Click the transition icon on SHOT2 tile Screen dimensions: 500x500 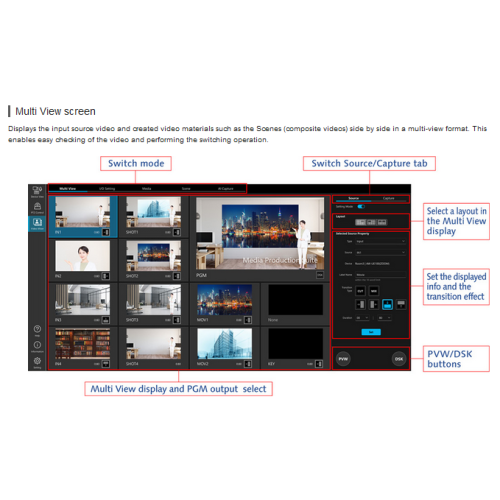point(177,276)
